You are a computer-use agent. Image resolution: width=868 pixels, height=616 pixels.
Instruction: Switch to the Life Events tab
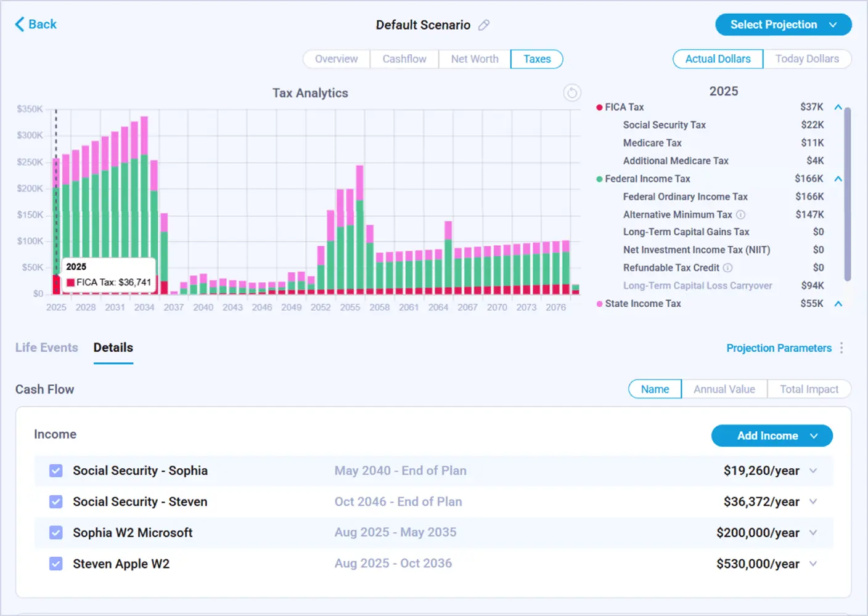tap(47, 347)
